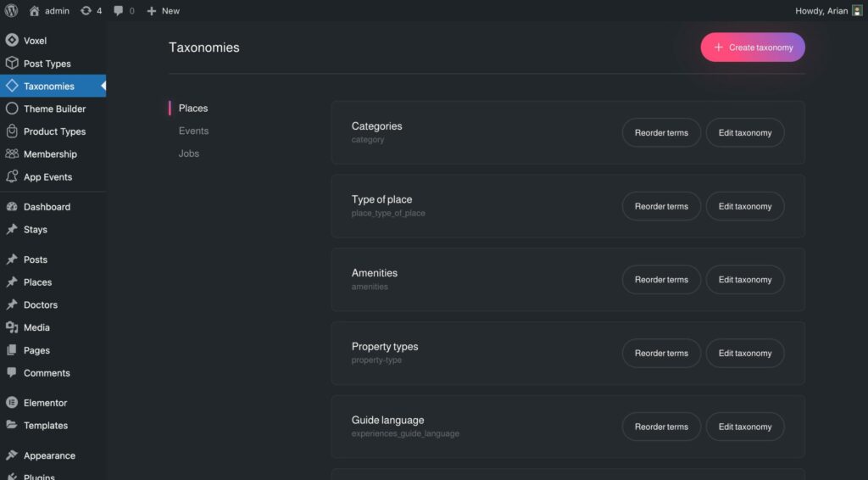Open the New content menu

(x=163, y=11)
